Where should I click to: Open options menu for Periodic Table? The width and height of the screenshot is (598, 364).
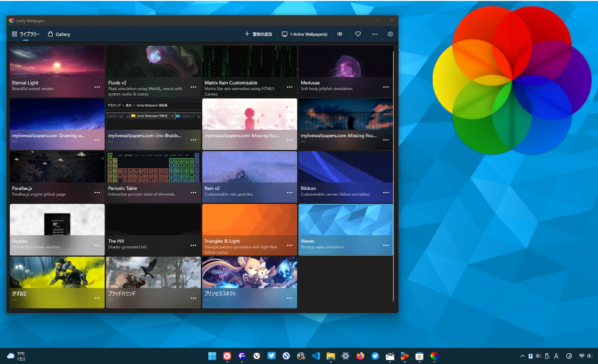point(193,192)
